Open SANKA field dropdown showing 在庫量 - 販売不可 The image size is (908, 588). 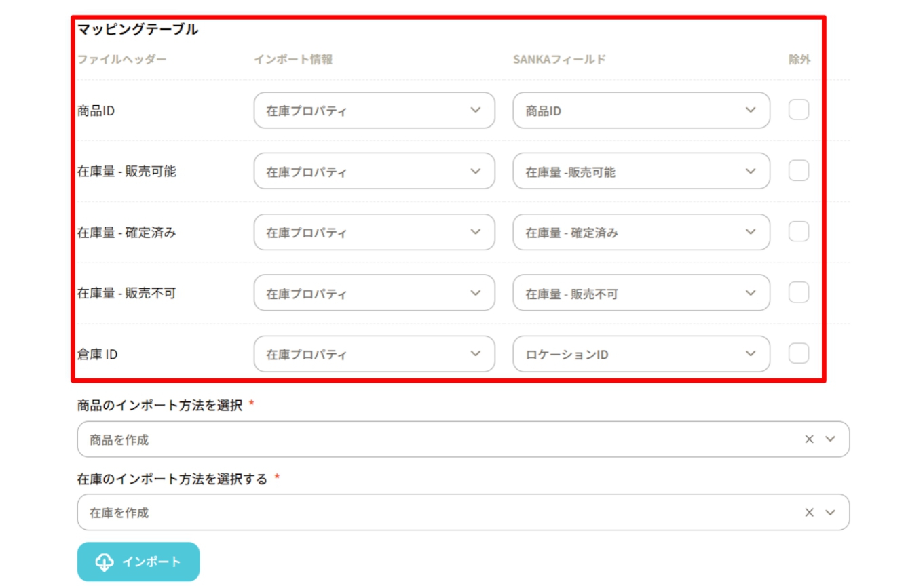pyautogui.click(x=641, y=293)
